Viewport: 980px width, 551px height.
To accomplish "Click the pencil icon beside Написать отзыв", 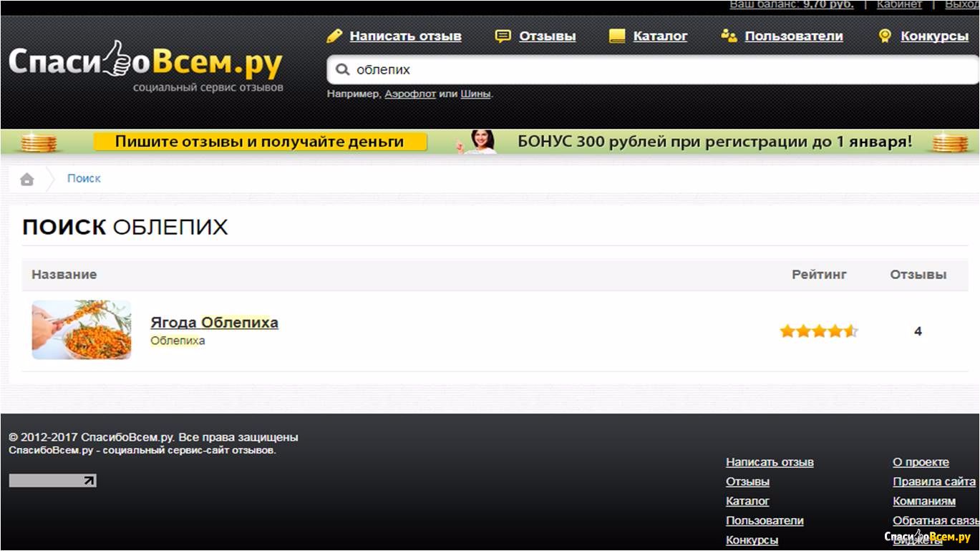I will click(x=334, y=36).
